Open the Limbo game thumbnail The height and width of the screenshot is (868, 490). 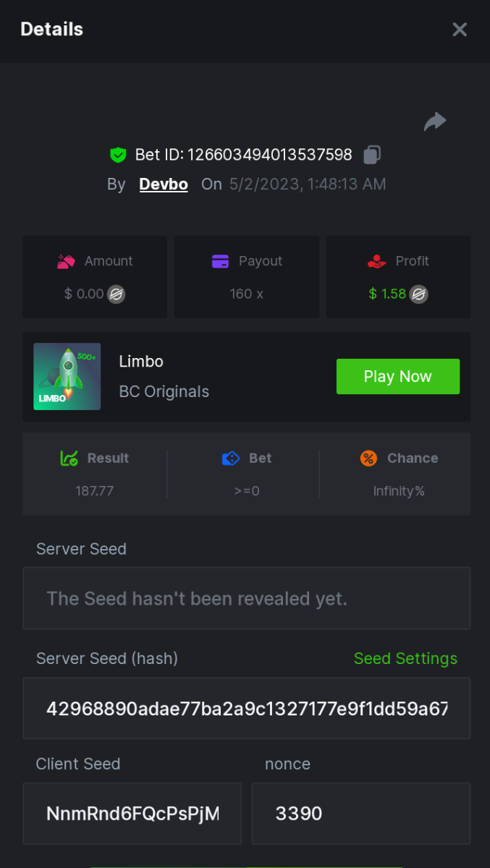pyautogui.click(x=67, y=376)
